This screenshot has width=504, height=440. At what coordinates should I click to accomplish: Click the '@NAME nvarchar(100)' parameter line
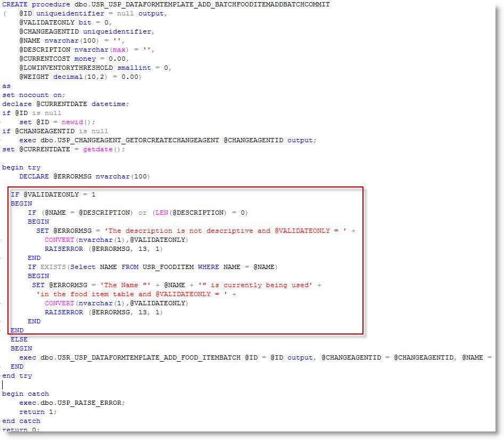(x=72, y=40)
